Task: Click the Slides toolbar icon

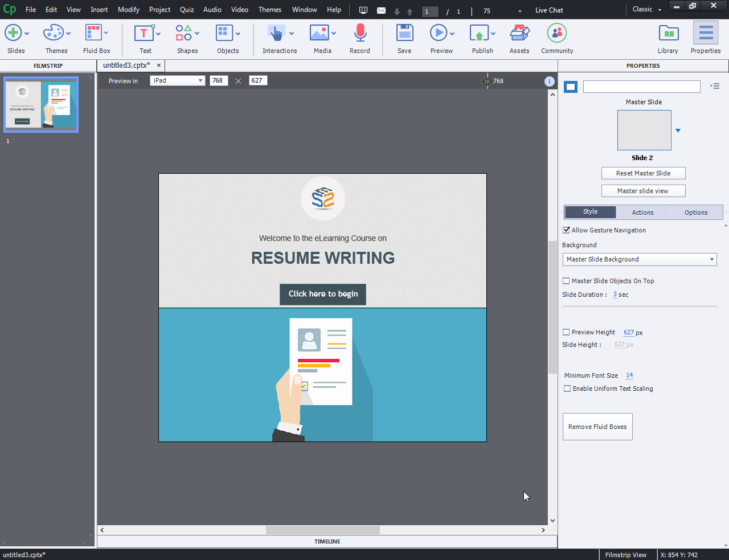Action: [x=13, y=33]
